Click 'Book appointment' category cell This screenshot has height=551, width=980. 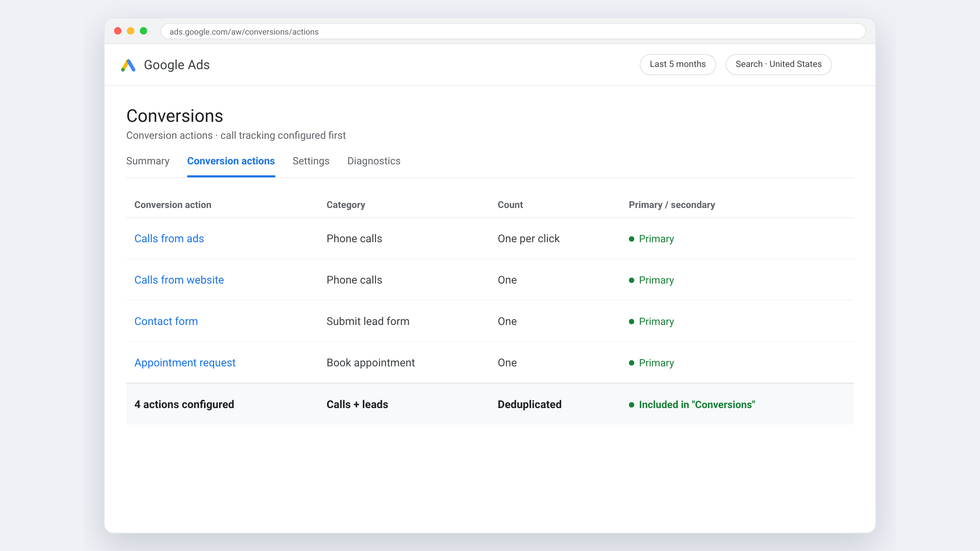coord(371,363)
